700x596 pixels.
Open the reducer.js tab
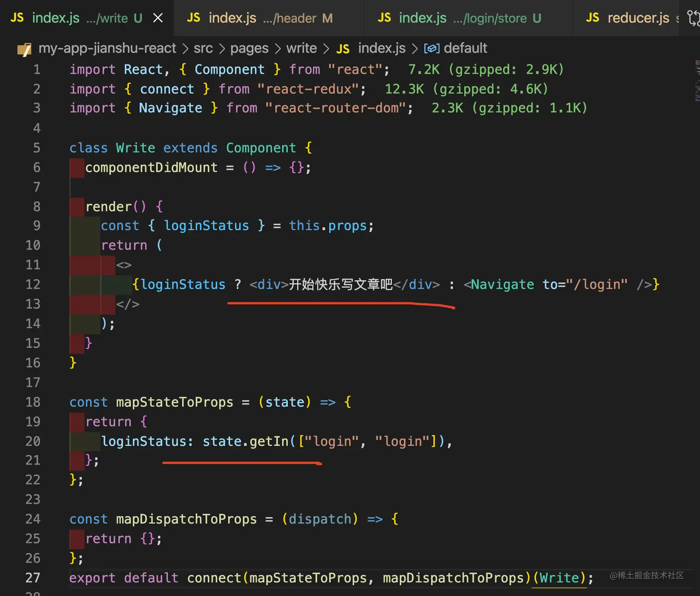(627, 18)
